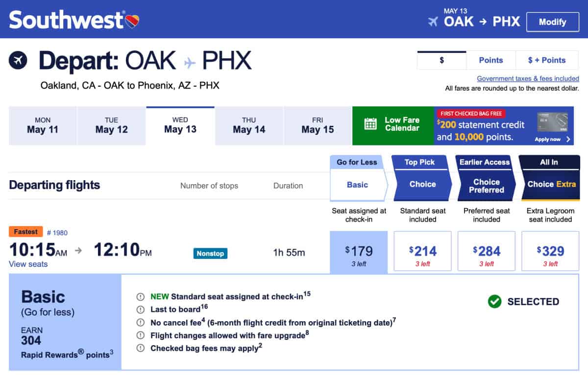Select the $179 Basic fare
Viewport: 588px width, 375px height.
(x=359, y=251)
